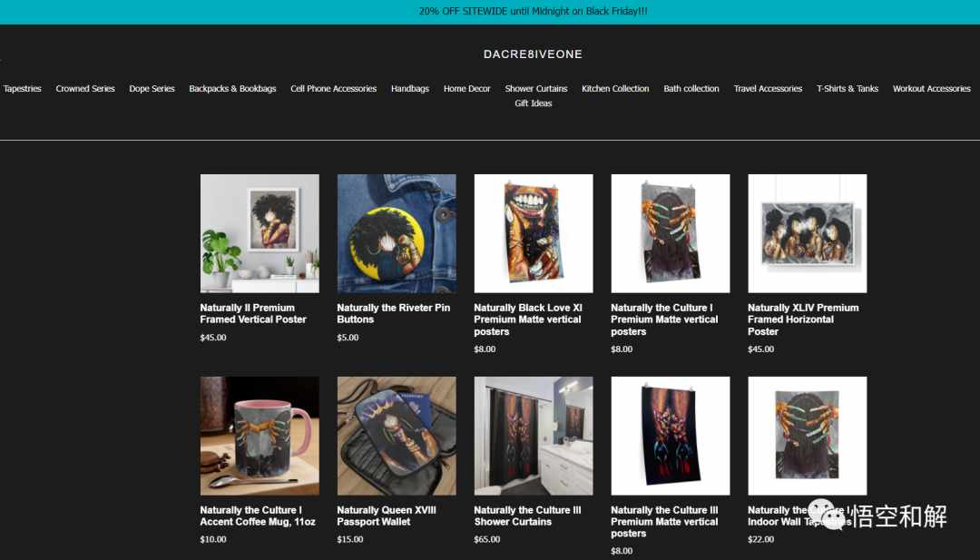The height and width of the screenshot is (560, 980).
Task: Open the Tapestries category
Action: pos(23,89)
